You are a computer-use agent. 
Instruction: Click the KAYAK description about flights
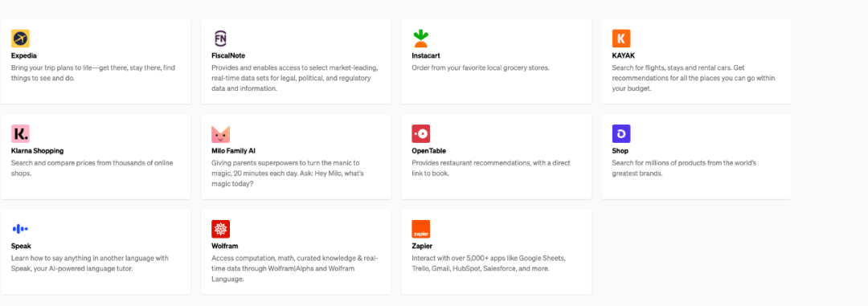tap(694, 78)
